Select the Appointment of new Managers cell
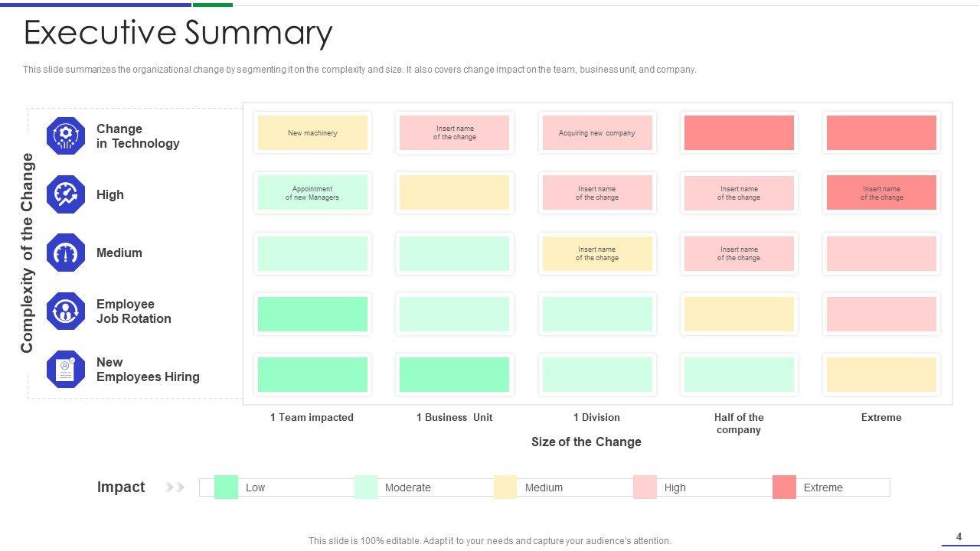Image resolution: width=980 pixels, height=551 pixels. (312, 193)
